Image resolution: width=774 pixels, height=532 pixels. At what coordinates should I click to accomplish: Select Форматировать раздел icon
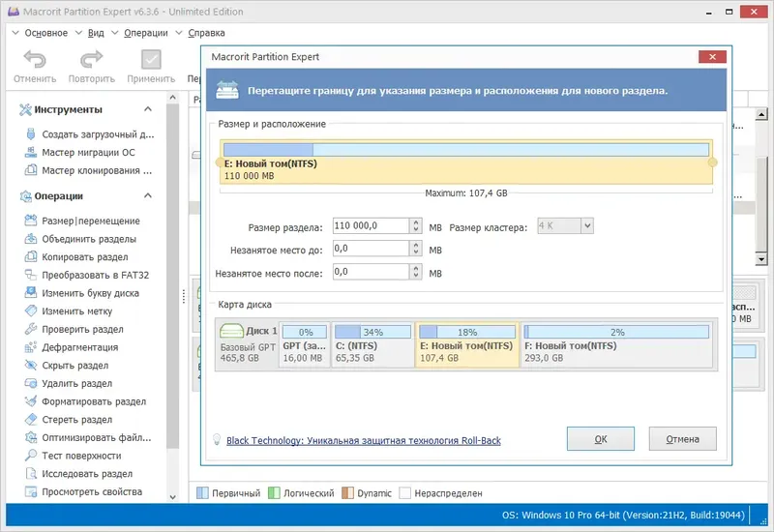[x=31, y=401]
